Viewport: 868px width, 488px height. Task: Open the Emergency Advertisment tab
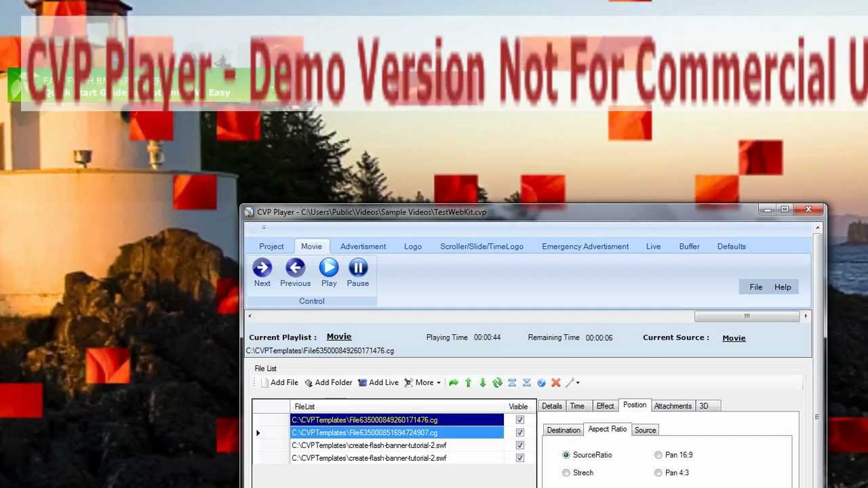click(585, 247)
